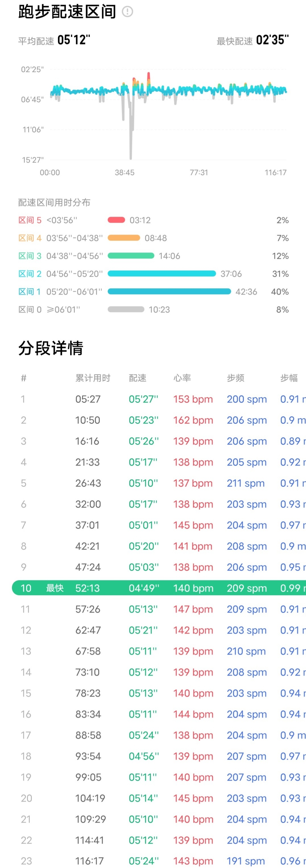This screenshot has width=306, height=868.
Task: Select the cyan 区间 2 bar
Action: point(162,274)
